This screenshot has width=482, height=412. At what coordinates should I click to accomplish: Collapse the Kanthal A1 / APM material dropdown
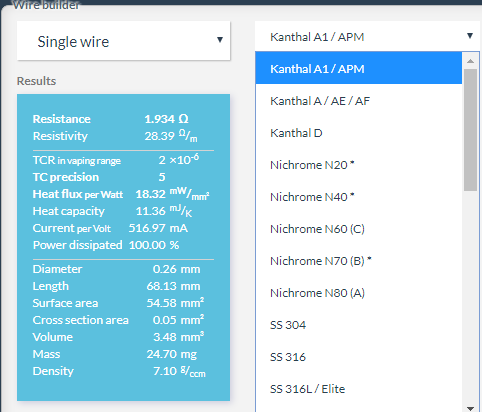click(x=367, y=36)
